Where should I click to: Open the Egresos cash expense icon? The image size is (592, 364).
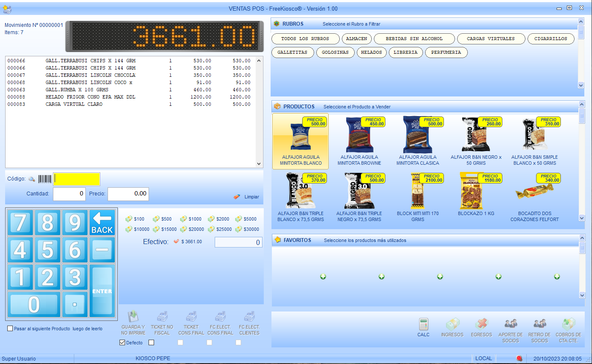point(481,328)
